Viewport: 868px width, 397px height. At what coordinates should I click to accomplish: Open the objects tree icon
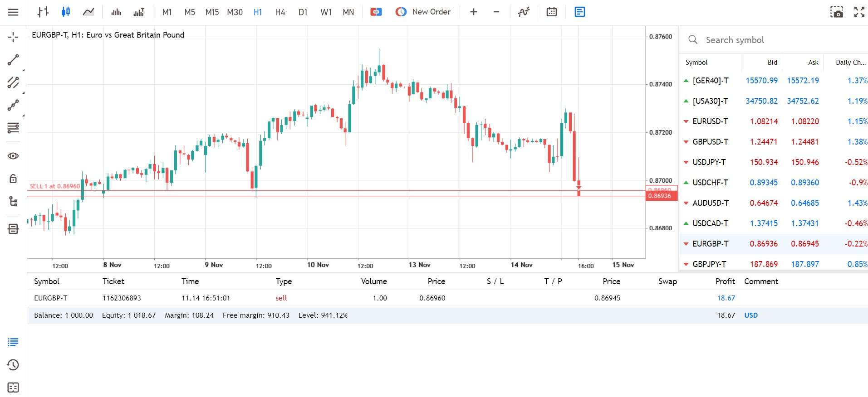coord(13,202)
